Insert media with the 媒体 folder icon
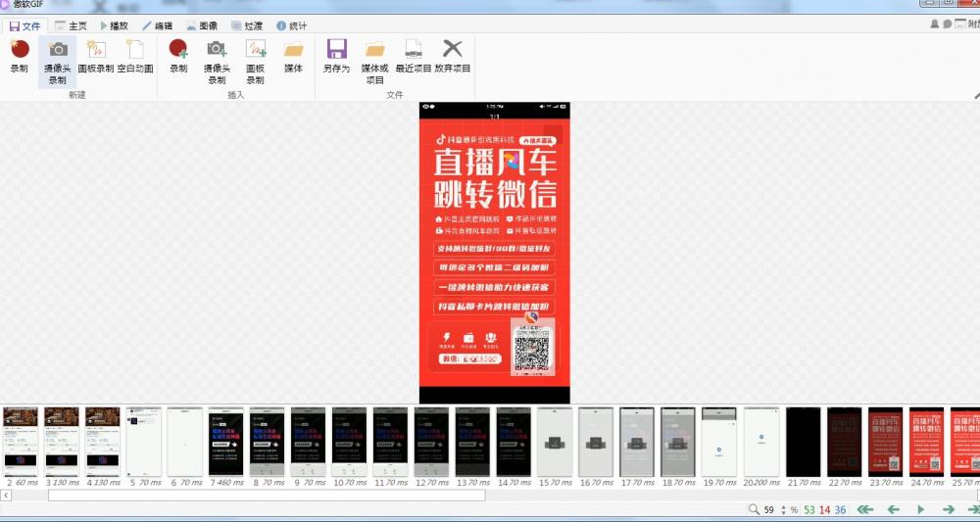 point(293,57)
